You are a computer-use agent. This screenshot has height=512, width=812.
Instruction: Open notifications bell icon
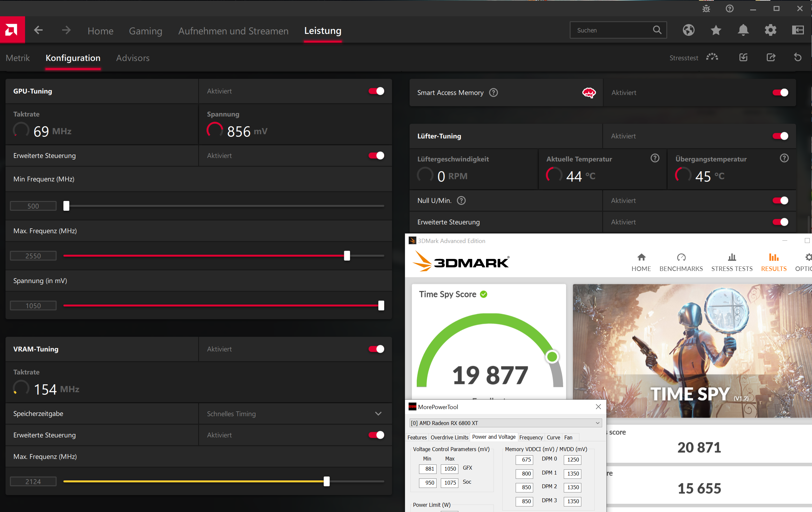pos(743,30)
